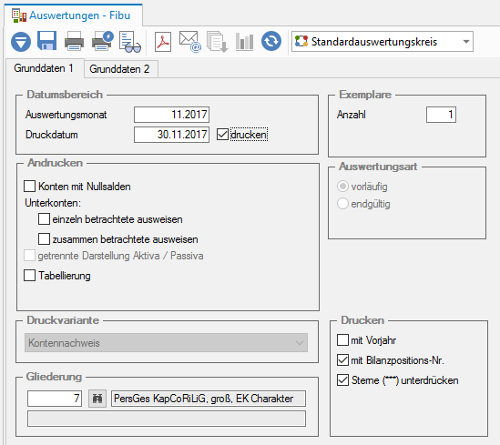The width and height of the screenshot is (500, 445).
Task: Uncheck the drucken checkbox next to Druckdatum
Action: [x=222, y=134]
